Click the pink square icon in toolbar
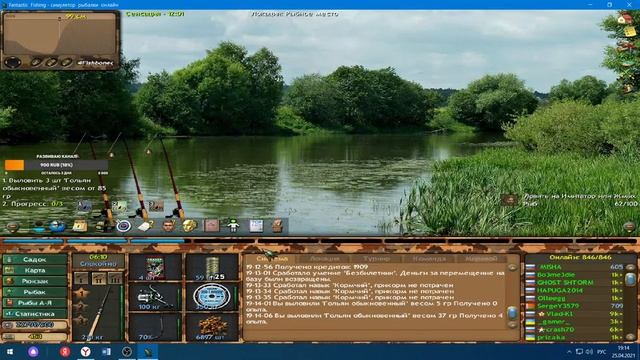This screenshot has height=360, width=640. coord(211,226)
